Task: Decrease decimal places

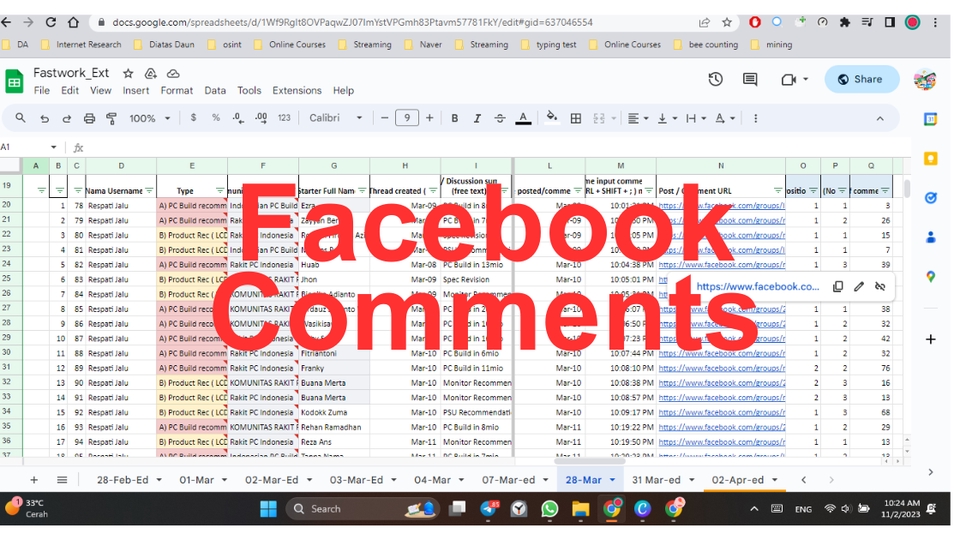Action: 238,118
